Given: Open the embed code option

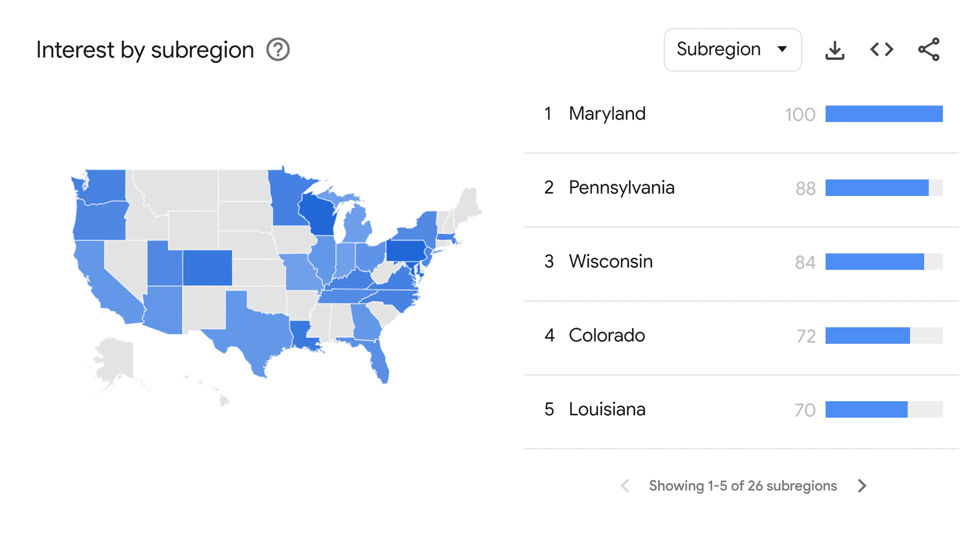Looking at the screenshot, I should tap(881, 50).
